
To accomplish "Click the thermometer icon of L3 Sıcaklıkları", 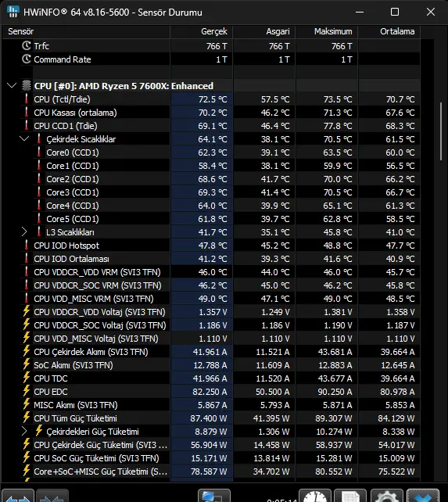I will [39, 231].
